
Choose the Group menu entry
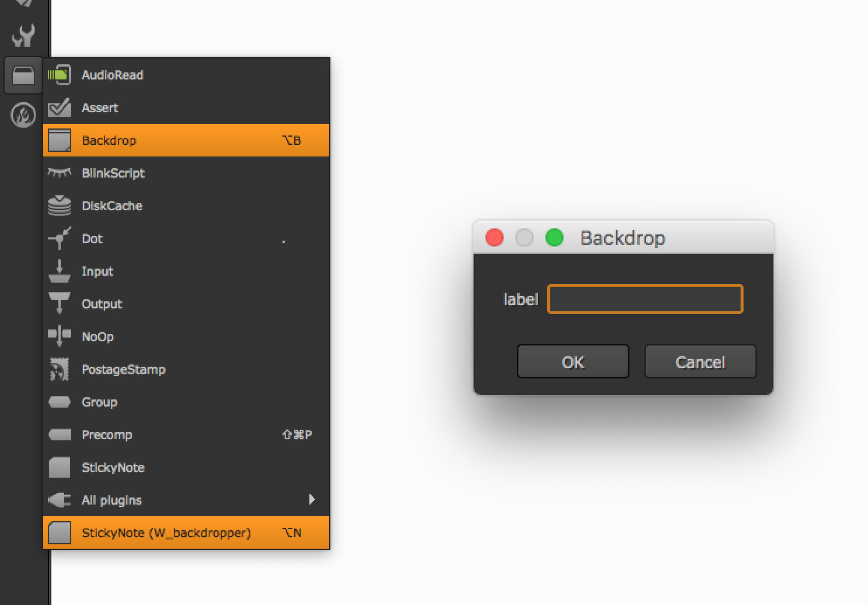(x=99, y=402)
